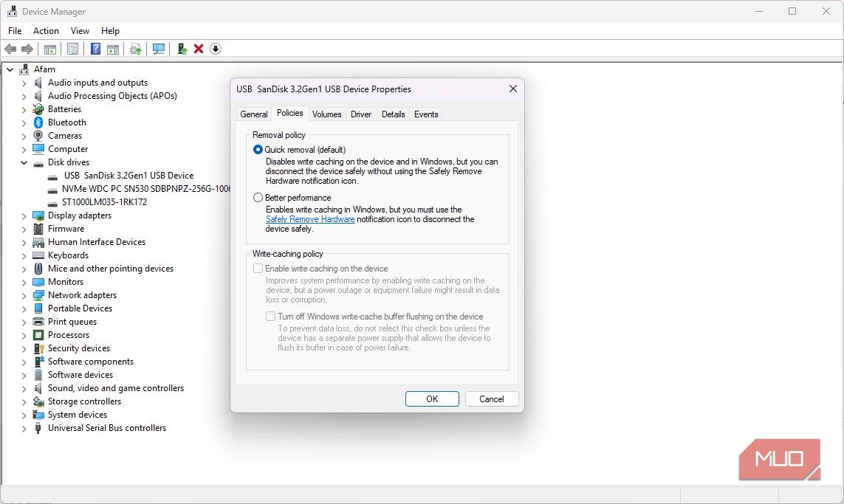This screenshot has width=844, height=504.
Task: Expand the Portable Devices node
Action: (24, 308)
